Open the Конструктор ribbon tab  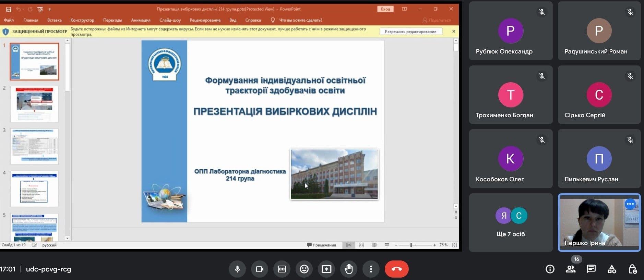(x=82, y=20)
